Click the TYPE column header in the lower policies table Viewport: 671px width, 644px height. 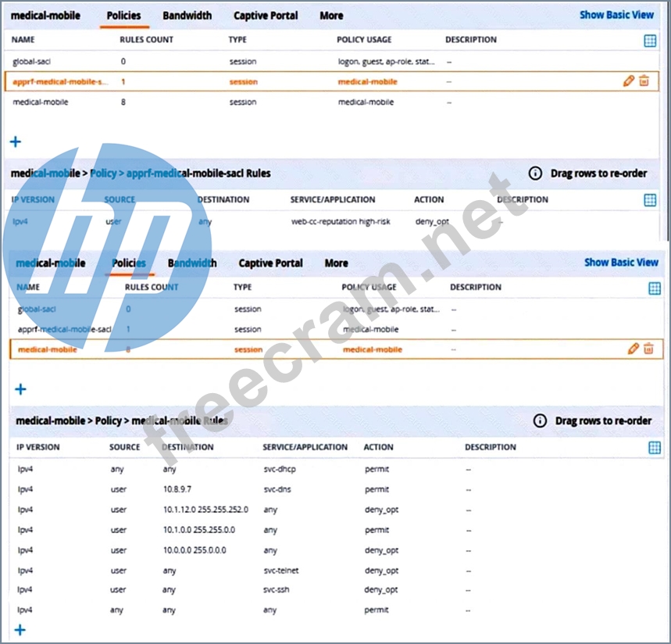(242, 288)
